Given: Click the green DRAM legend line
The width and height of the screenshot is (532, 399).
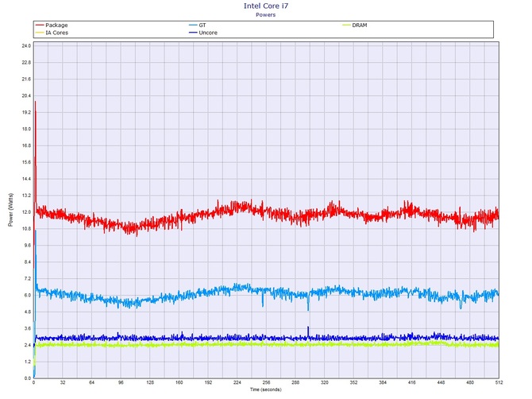Looking at the screenshot, I should click(346, 25).
